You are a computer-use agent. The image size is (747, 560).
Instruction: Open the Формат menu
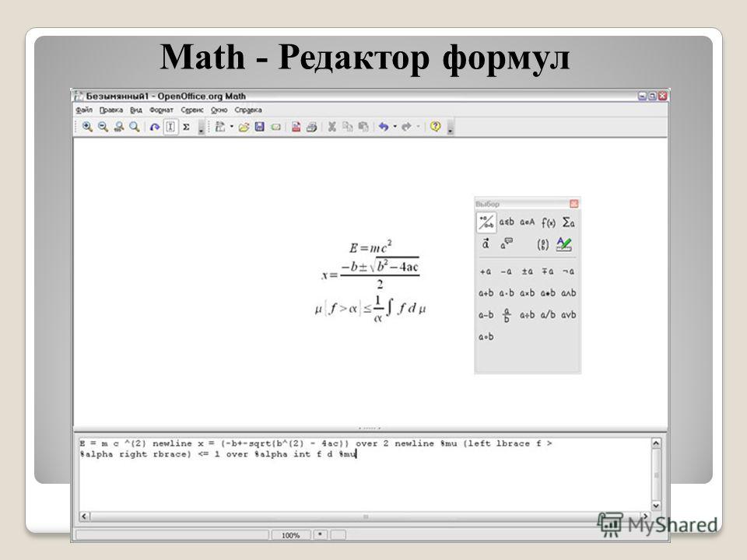pos(161,110)
